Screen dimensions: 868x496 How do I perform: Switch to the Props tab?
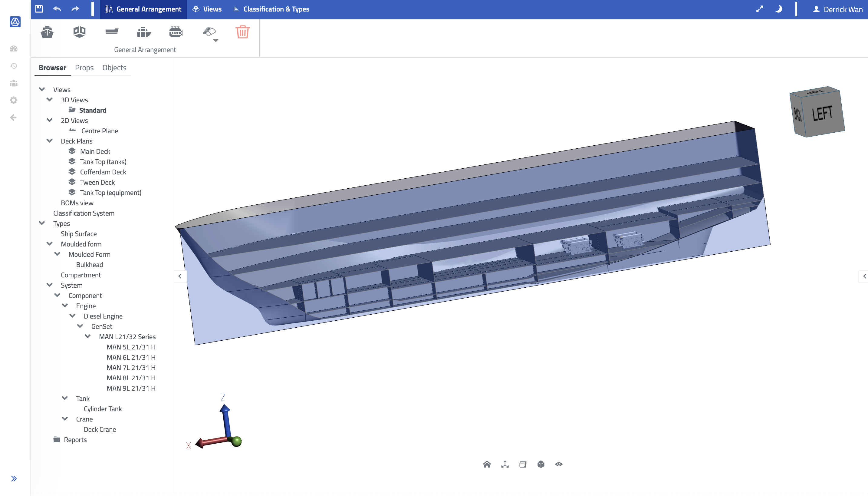tap(84, 68)
